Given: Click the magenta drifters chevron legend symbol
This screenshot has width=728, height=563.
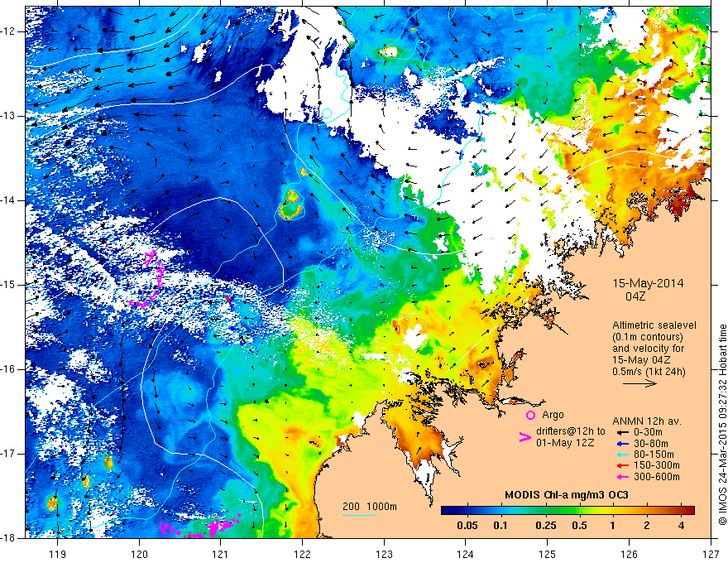Looking at the screenshot, I should click(x=525, y=436).
